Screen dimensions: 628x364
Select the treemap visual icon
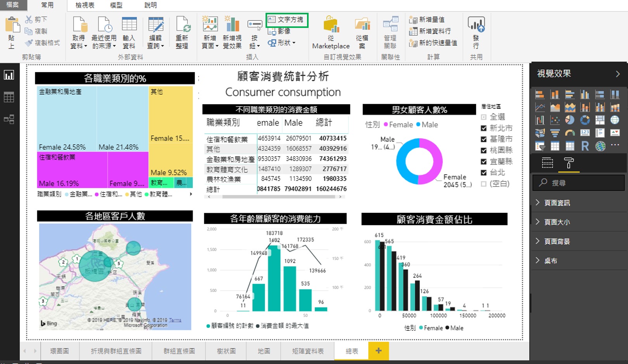(600, 120)
